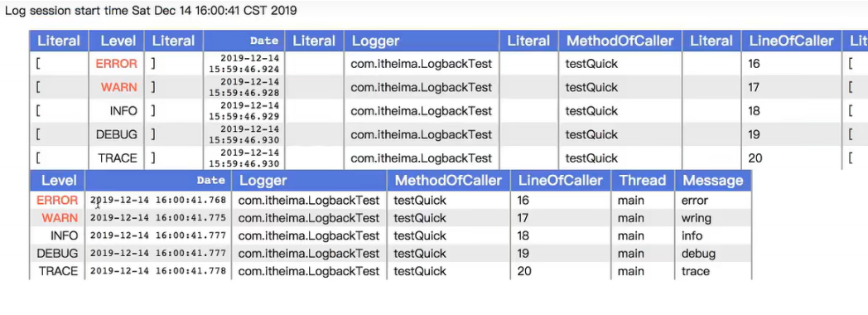
Task: Click the TRACE level cell in lower table
Action: click(58, 271)
